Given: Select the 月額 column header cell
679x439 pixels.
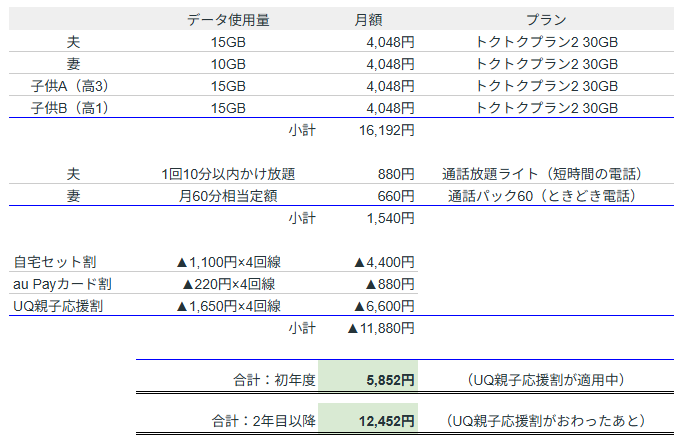Looking at the screenshot, I should tap(368, 20).
